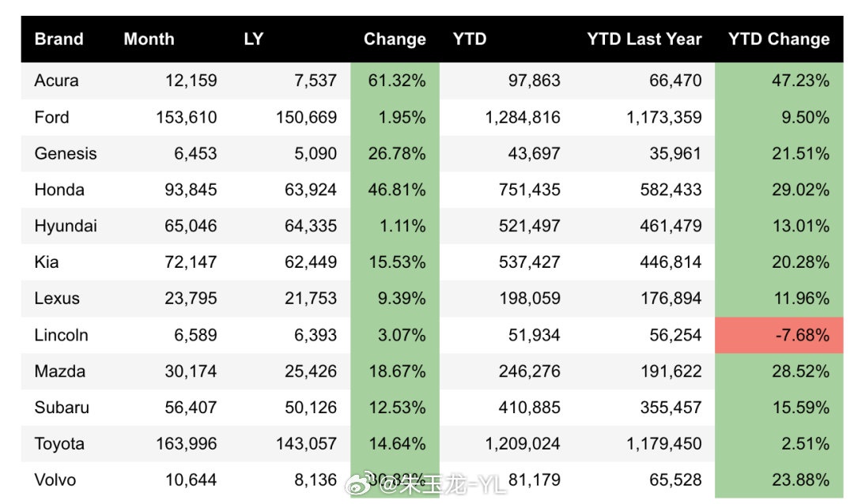Image resolution: width=854 pixels, height=504 pixels.
Task: Click the YTD Last Year header
Action: (644, 39)
